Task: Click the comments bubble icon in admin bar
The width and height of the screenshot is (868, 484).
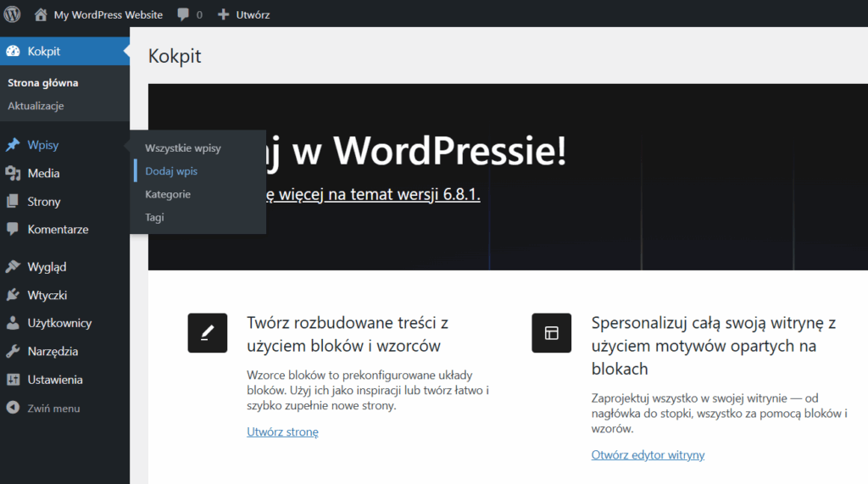Action: click(183, 15)
